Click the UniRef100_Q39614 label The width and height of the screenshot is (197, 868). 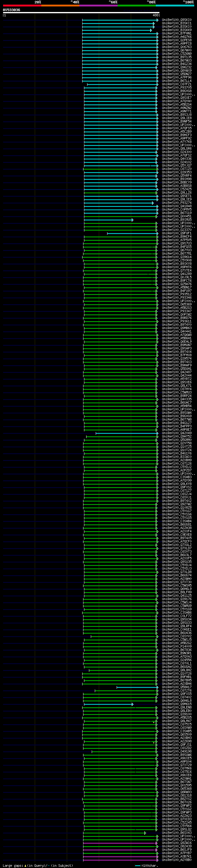[177, 257]
